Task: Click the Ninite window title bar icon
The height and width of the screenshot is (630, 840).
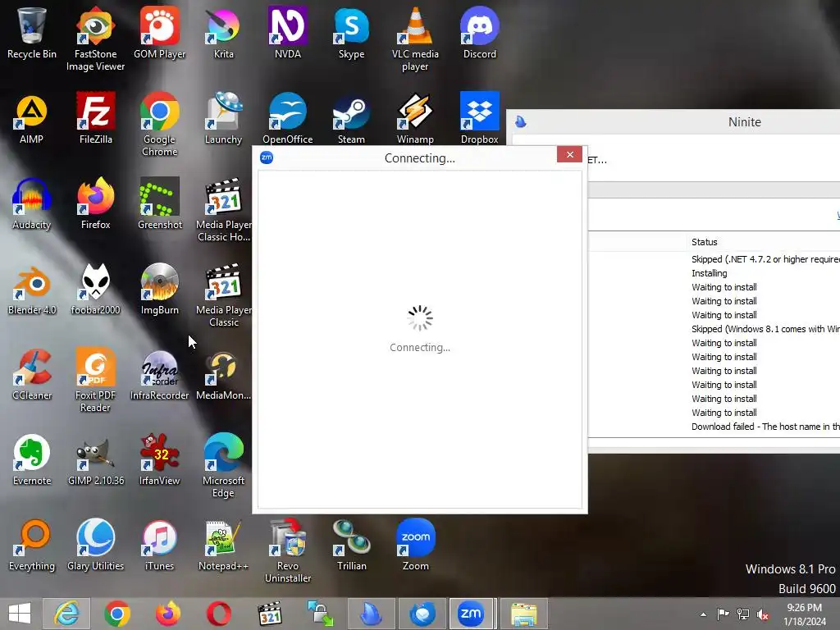Action: coord(521,122)
